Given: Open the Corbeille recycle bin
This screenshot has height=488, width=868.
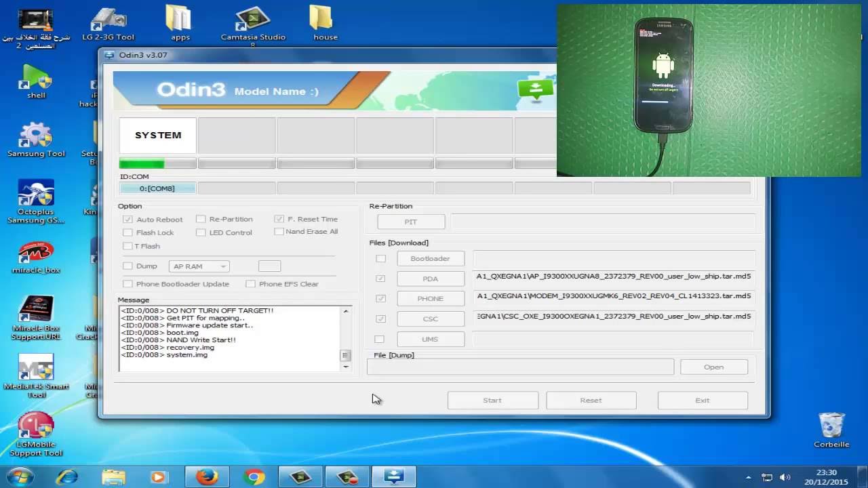Looking at the screenshot, I should [x=831, y=430].
